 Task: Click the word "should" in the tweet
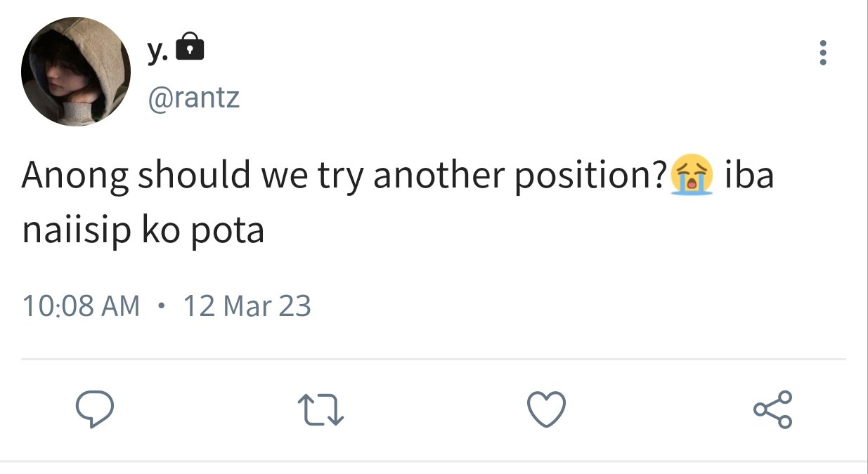tap(194, 174)
